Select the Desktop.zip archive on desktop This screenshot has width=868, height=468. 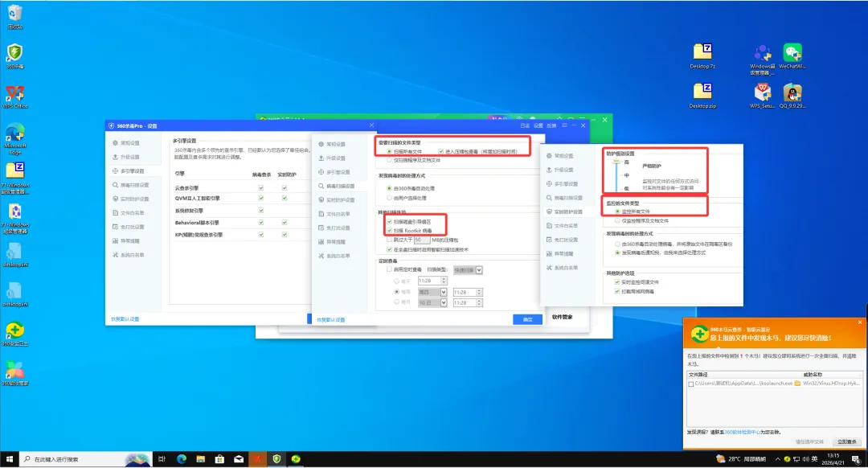(702, 96)
